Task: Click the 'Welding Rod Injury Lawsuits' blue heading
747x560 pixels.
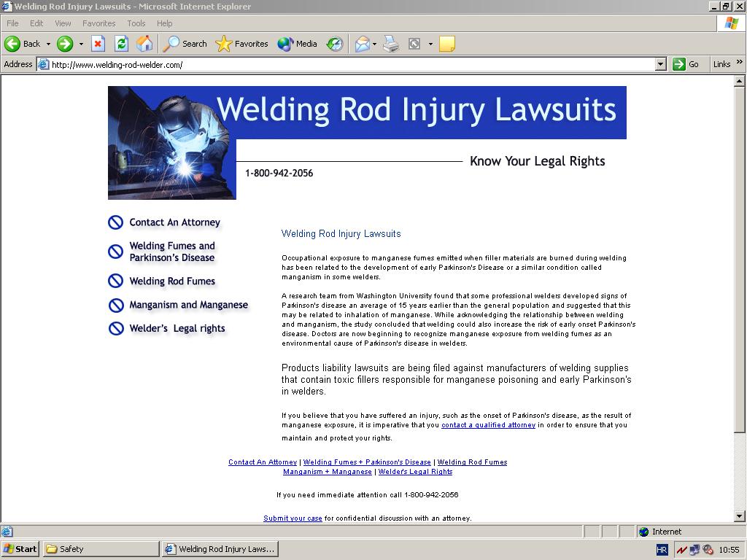Action: click(x=341, y=234)
